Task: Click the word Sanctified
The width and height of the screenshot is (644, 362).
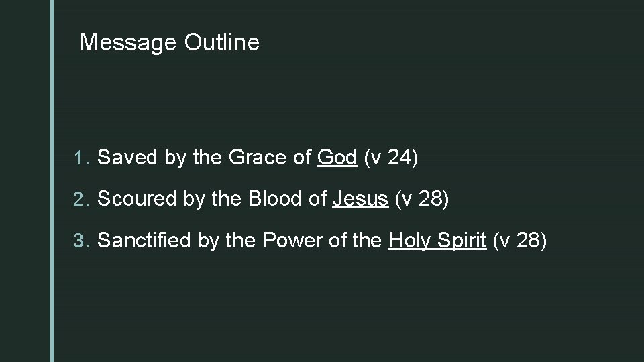Action: point(145,241)
